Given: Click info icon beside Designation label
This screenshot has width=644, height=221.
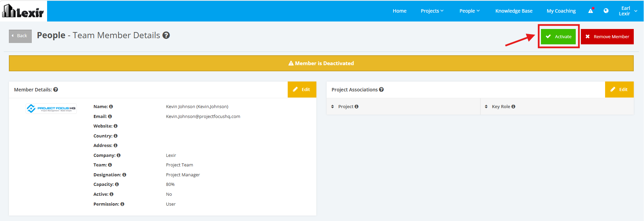Looking at the screenshot, I should click(124, 175).
